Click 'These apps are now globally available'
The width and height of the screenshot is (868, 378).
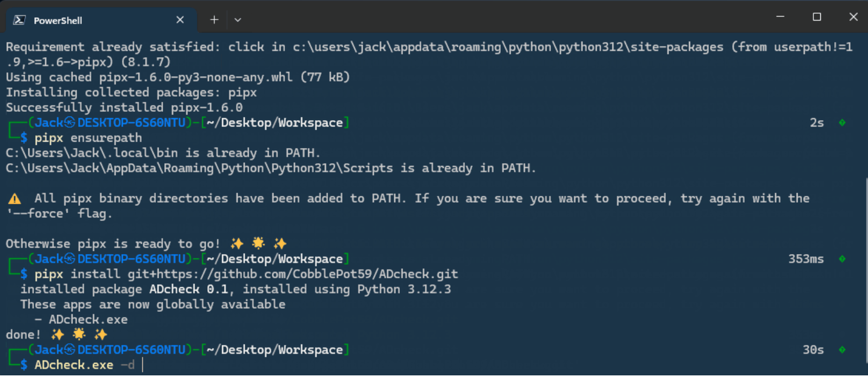click(153, 304)
